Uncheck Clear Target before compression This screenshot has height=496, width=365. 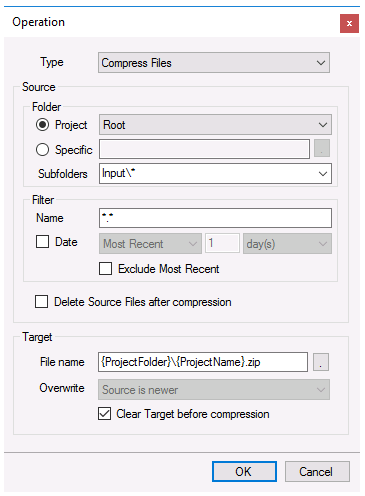click(104, 414)
